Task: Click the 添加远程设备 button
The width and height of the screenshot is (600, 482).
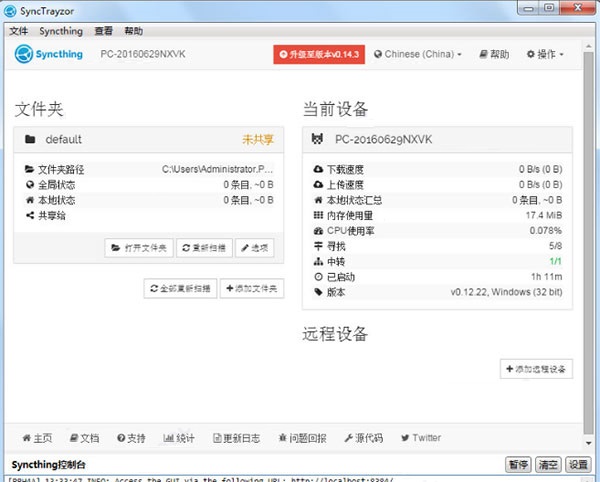Action: pyautogui.click(x=536, y=369)
